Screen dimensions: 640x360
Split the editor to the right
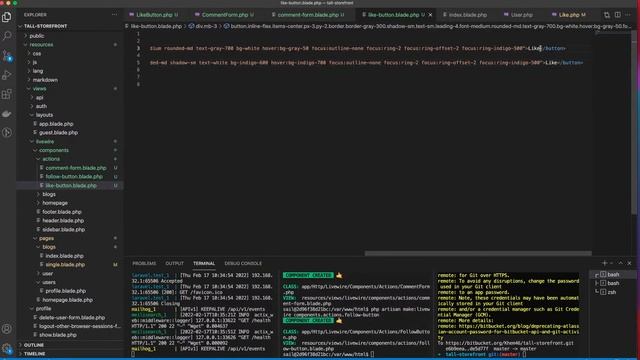click(x=618, y=15)
